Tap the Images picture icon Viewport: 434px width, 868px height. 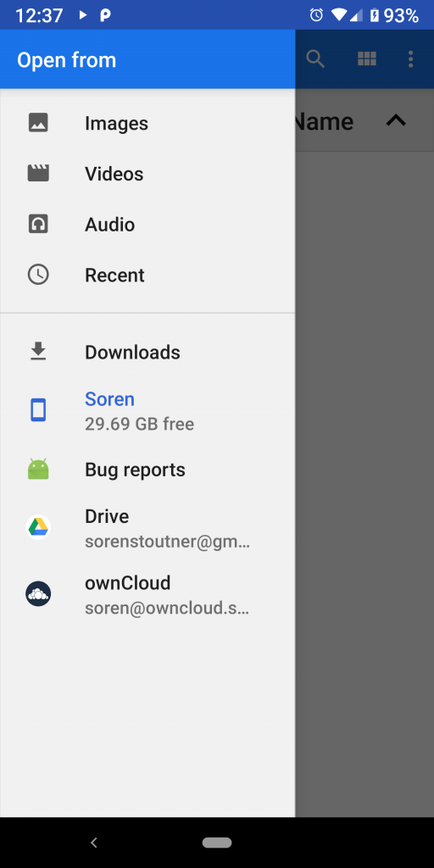click(x=38, y=122)
